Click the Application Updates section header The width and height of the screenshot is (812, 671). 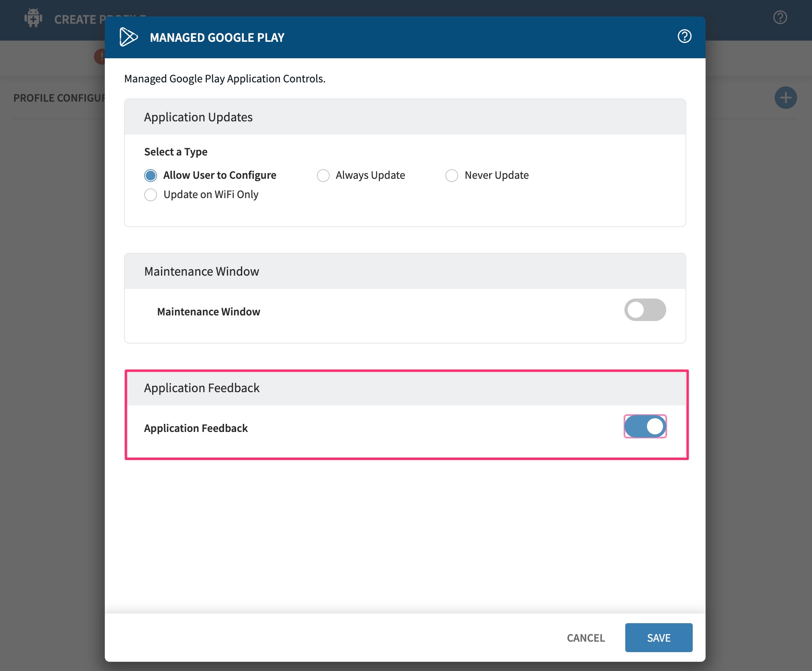[x=198, y=117]
